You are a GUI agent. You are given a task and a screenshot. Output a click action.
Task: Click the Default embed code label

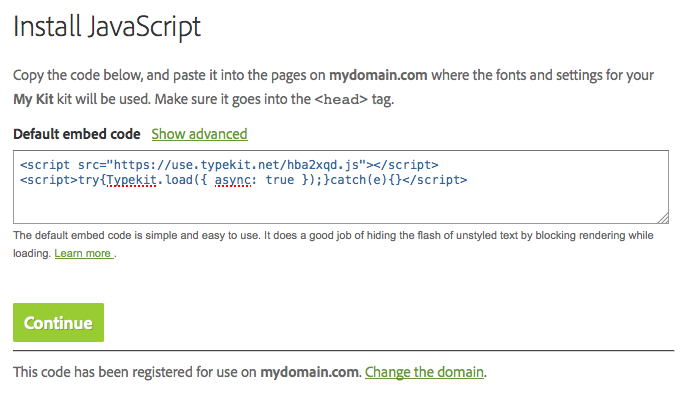click(x=77, y=134)
